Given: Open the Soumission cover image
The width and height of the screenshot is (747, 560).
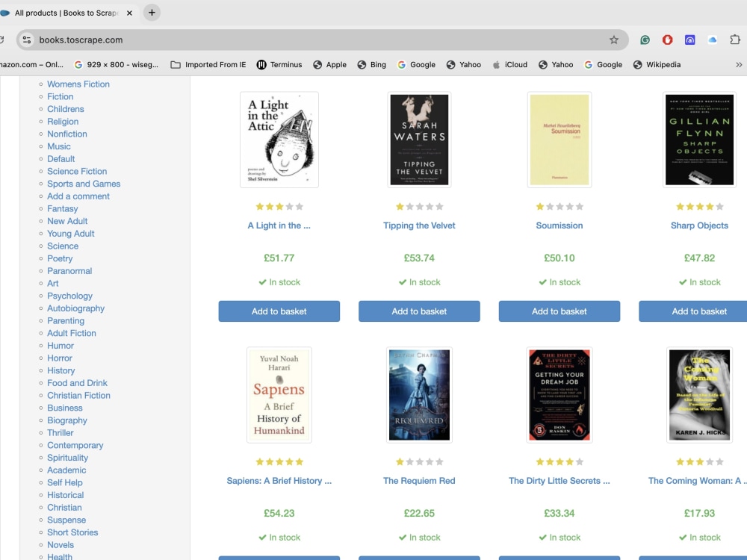Looking at the screenshot, I should point(560,140).
